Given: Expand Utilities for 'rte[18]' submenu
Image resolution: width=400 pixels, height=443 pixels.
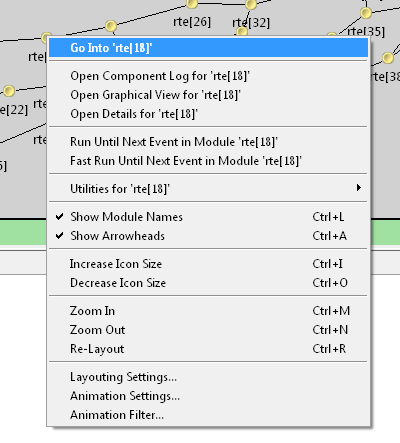Looking at the screenshot, I should tap(208, 189).
